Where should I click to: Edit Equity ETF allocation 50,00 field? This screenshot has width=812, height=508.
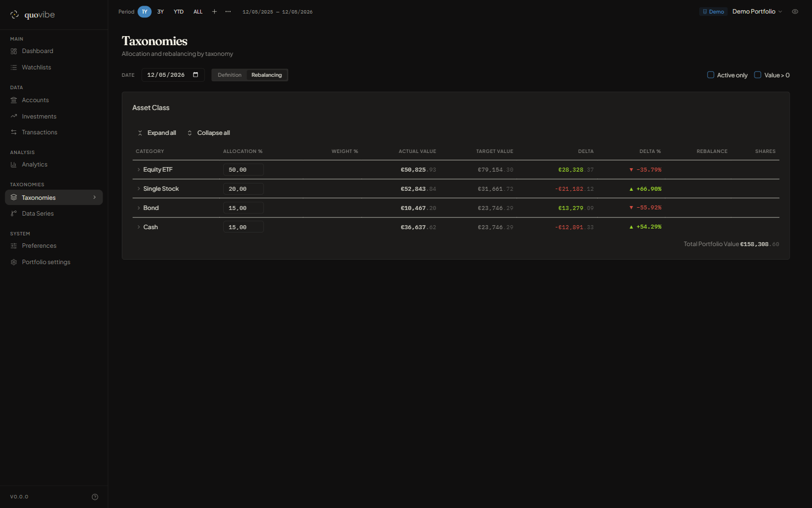pos(244,169)
